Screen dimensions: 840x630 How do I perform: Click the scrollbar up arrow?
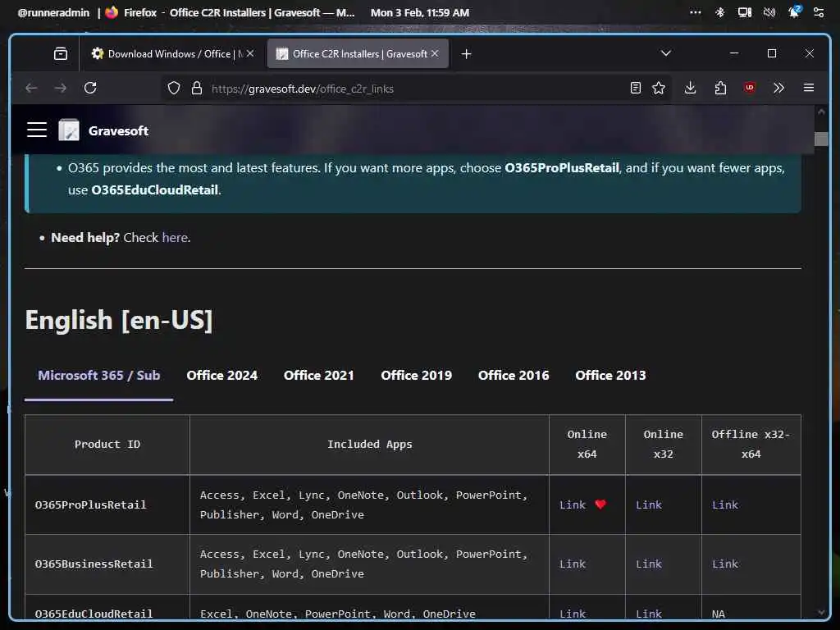pyautogui.click(x=820, y=112)
